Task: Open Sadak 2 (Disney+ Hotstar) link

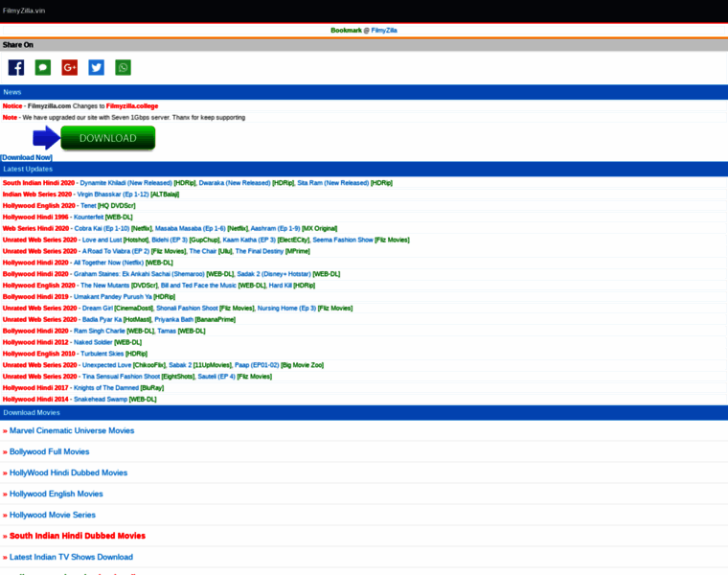Action: (x=274, y=274)
